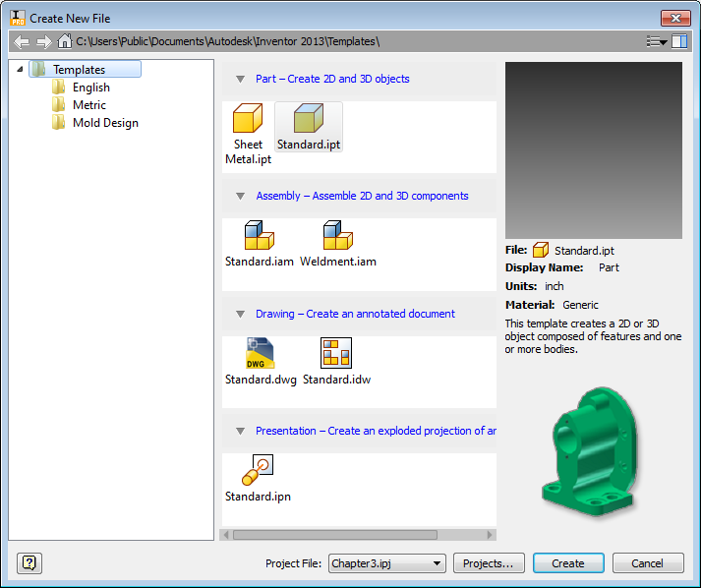Collapse the Presentation section triangle

pos(240,432)
